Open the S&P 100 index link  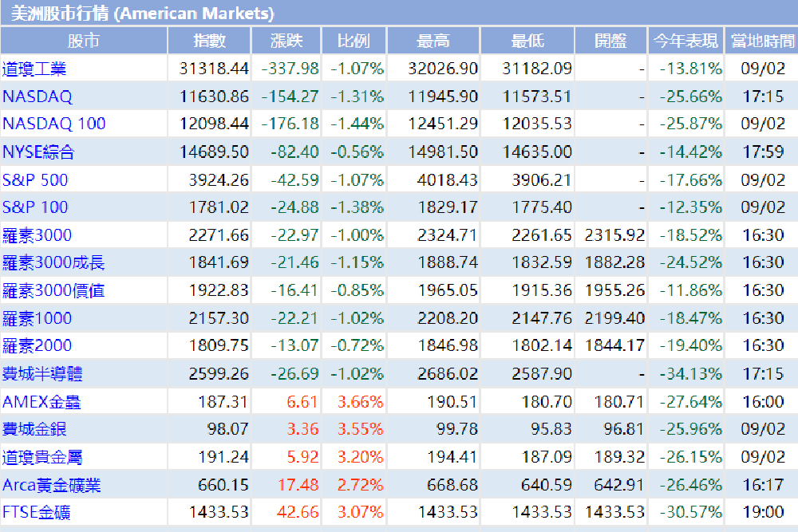[x=35, y=207]
